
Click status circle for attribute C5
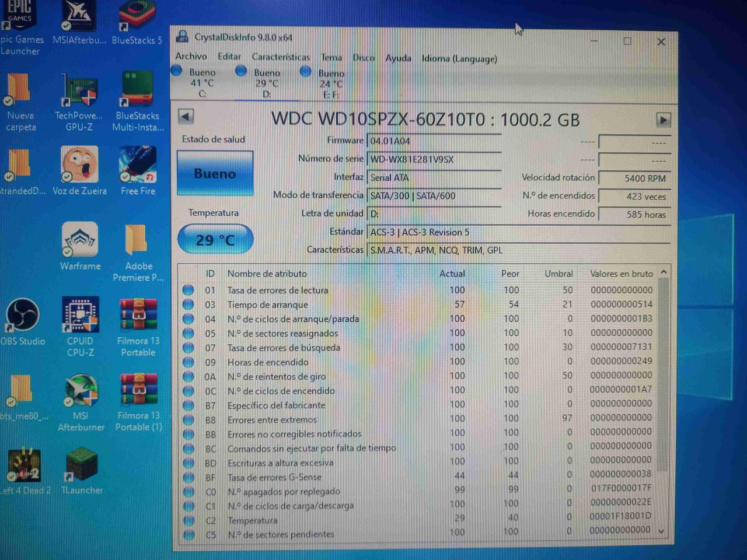point(189,534)
